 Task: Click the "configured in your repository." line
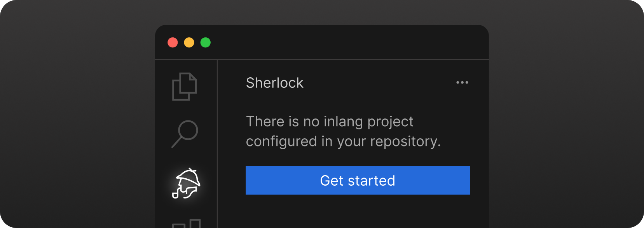click(343, 141)
